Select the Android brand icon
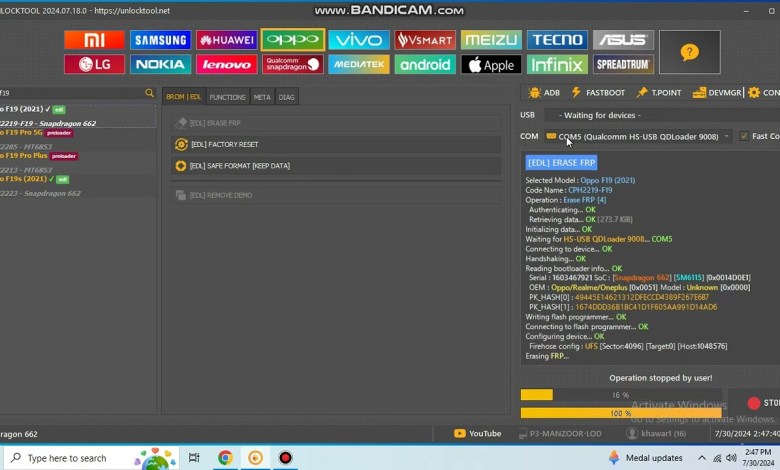 (425, 64)
